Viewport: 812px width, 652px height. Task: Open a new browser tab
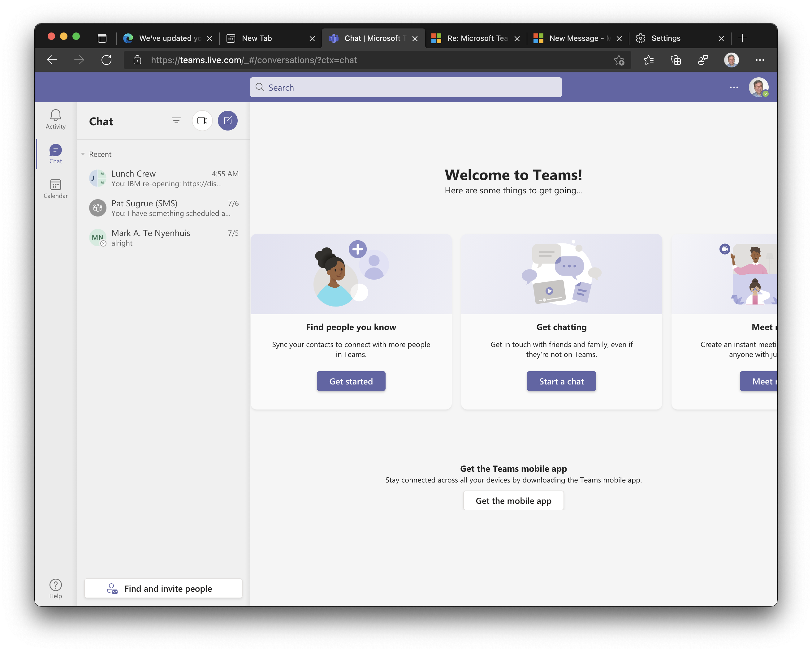coord(742,38)
